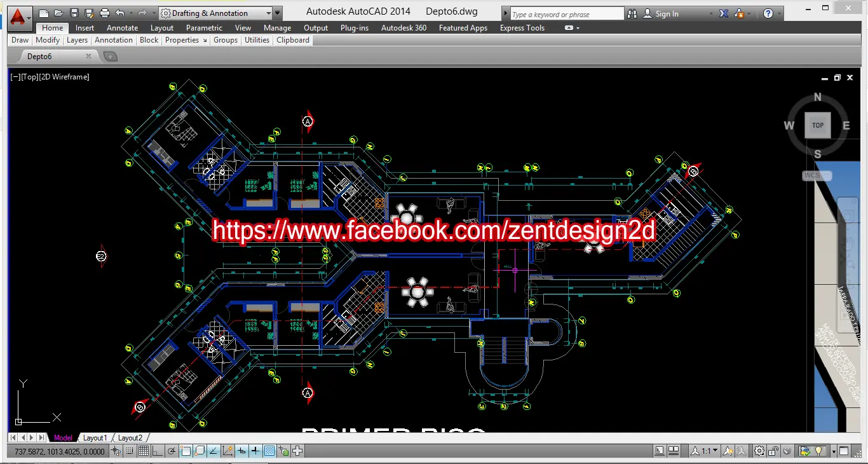Toggle Dynamic Input in status bar
Image resolution: width=868 pixels, height=464 pixels.
(x=241, y=451)
